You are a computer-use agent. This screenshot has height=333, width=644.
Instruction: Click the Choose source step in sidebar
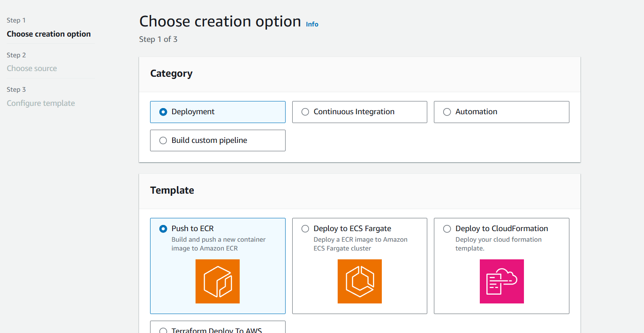click(32, 68)
